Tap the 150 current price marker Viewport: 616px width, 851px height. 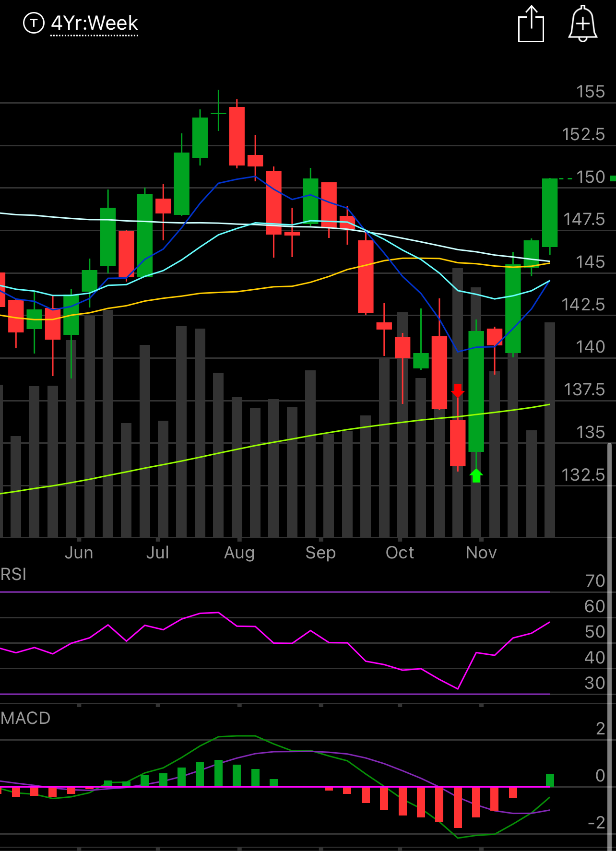[x=591, y=177]
